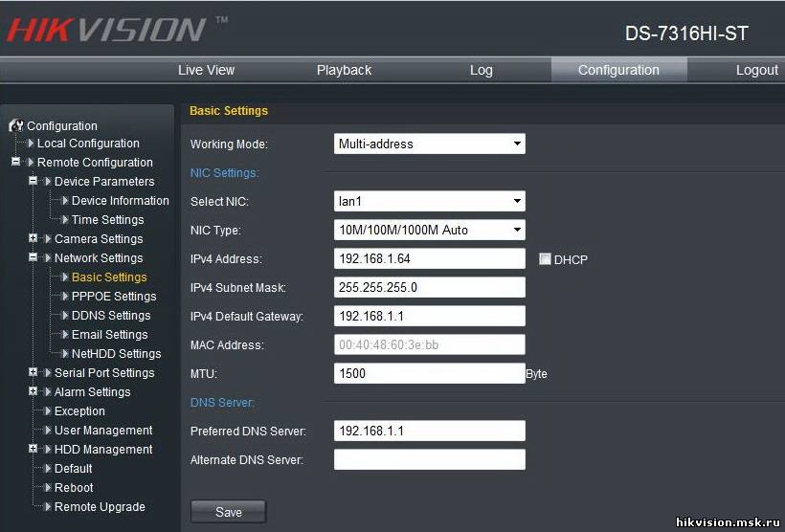785x532 pixels.
Task: Open the Log tab
Action: click(x=482, y=70)
